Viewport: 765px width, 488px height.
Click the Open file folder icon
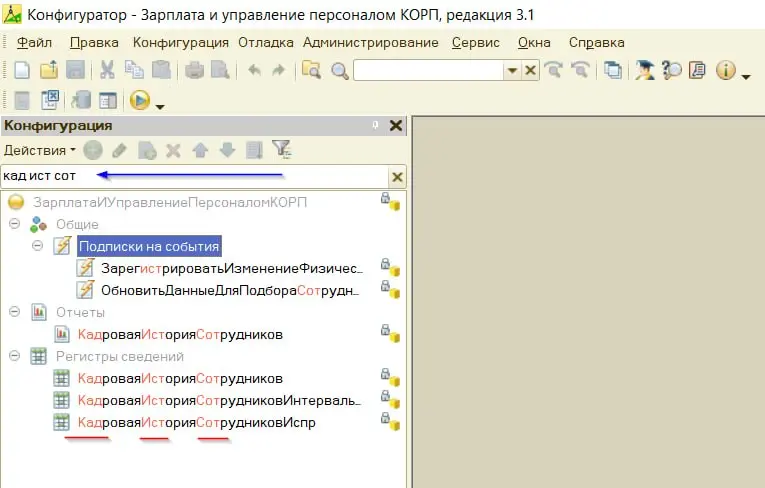49,71
